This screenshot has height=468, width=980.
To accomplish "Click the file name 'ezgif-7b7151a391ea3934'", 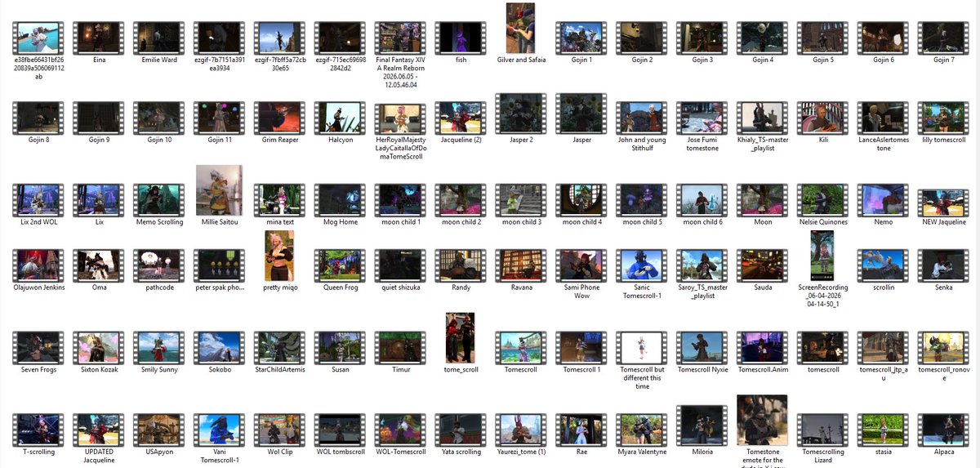I will [x=218, y=64].
